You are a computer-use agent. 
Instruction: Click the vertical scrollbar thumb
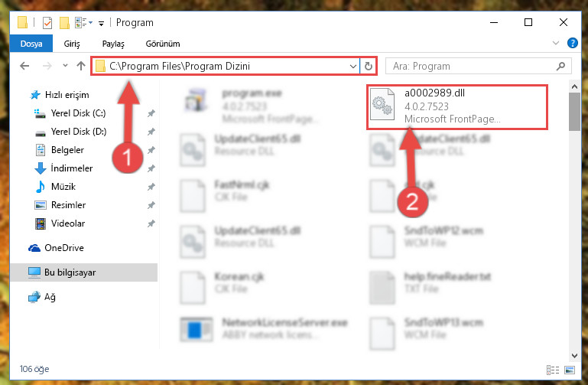[574, 112]
